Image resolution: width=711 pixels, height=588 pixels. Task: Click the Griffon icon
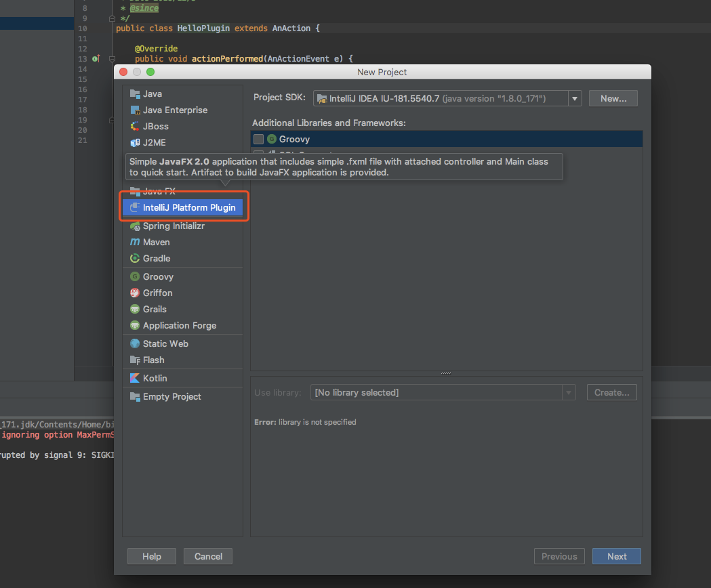(135, 293)
